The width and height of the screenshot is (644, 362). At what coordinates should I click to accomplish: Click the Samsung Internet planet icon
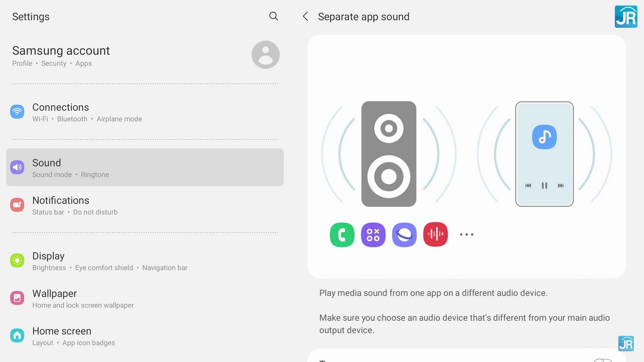click(x=405, y=235)
